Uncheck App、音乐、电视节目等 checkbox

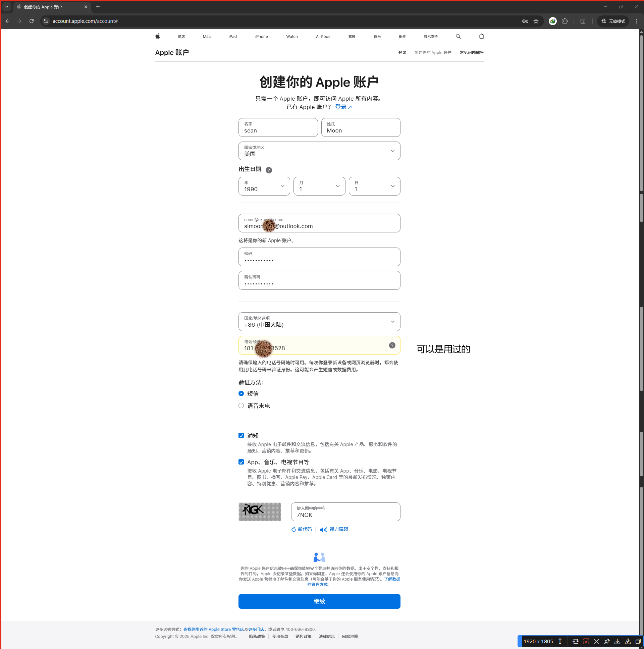[241, 462]
